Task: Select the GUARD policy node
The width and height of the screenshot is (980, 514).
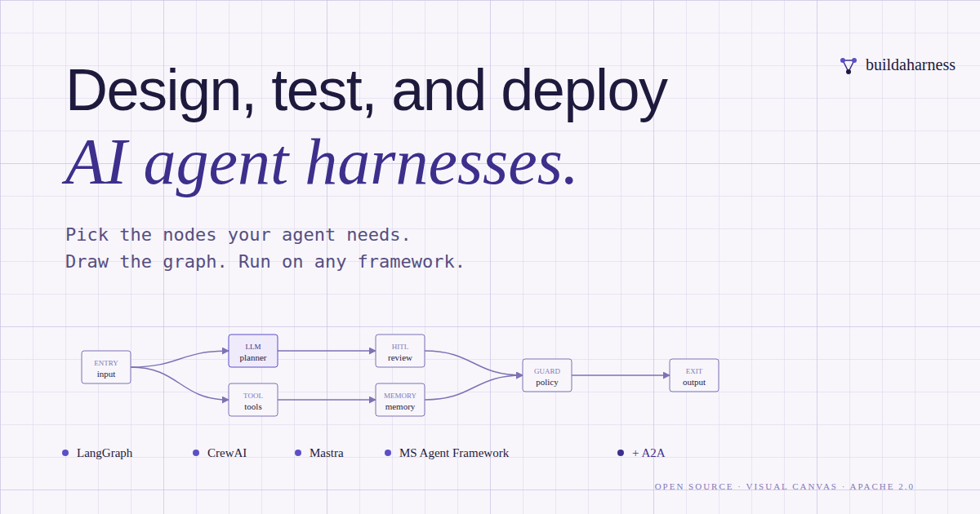Action: point(547,375)
